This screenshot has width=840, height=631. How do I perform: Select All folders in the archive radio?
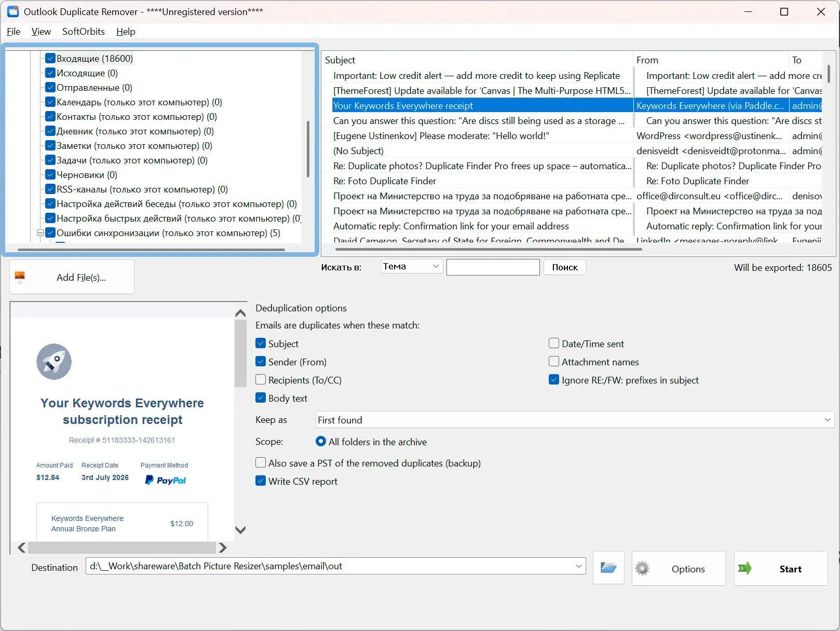coord(321,442)
